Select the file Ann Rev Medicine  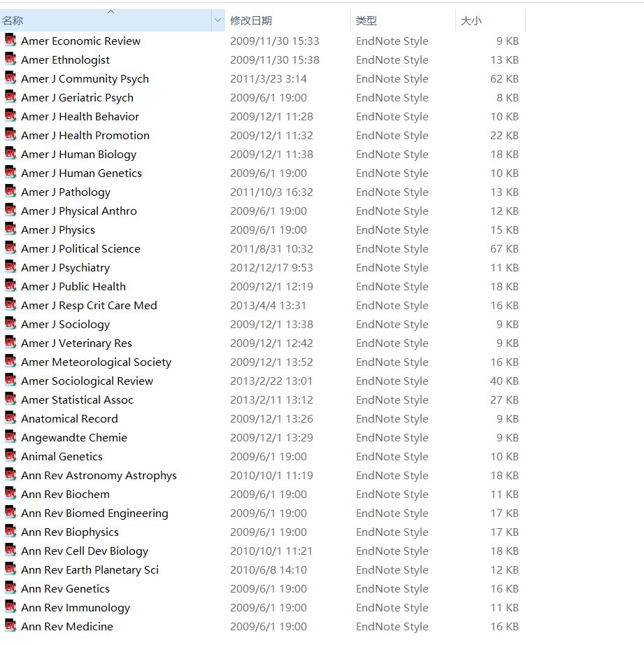click(x=67, y=627)
